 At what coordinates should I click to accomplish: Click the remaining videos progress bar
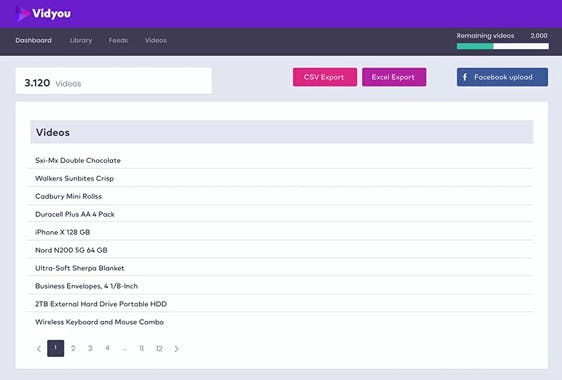point(503,46)
